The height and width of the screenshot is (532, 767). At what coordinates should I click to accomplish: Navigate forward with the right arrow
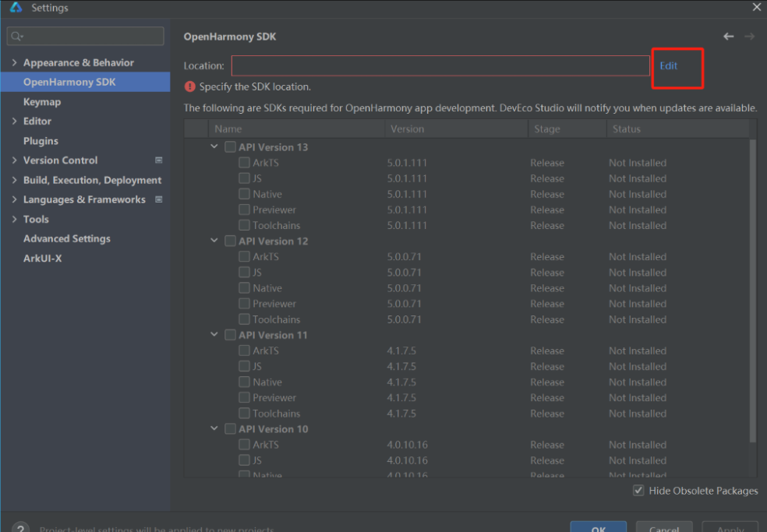coord(749,37)
